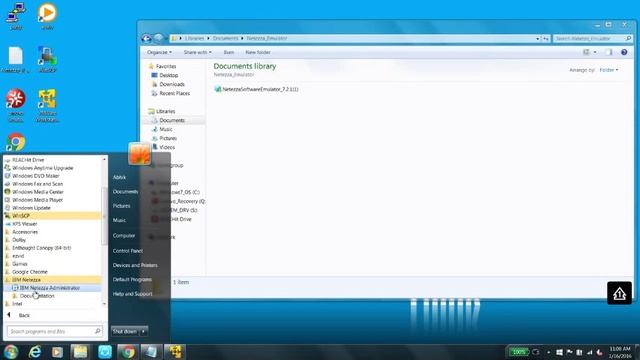
Task: Select Recent Places in navigation pane
Action: tap(174, 93)
